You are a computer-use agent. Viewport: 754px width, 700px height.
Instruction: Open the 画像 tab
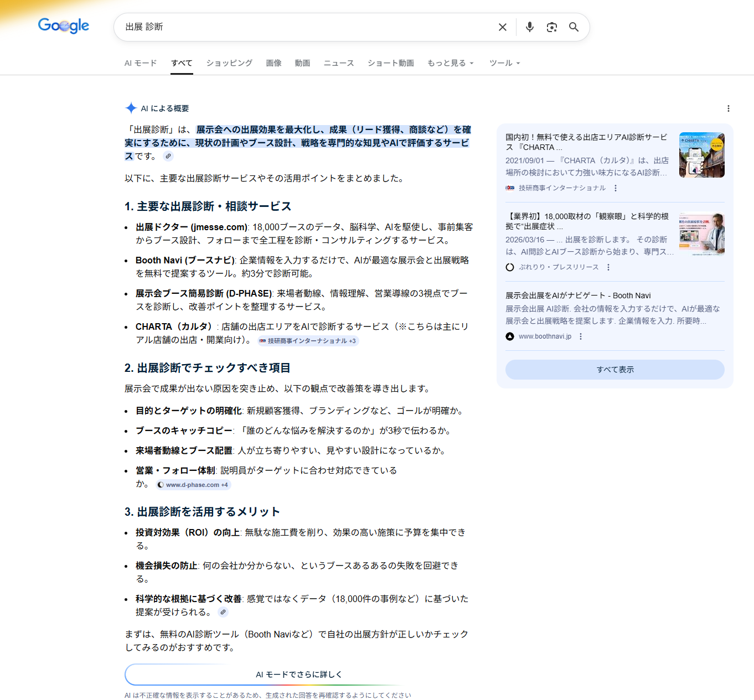click(273, 63)
